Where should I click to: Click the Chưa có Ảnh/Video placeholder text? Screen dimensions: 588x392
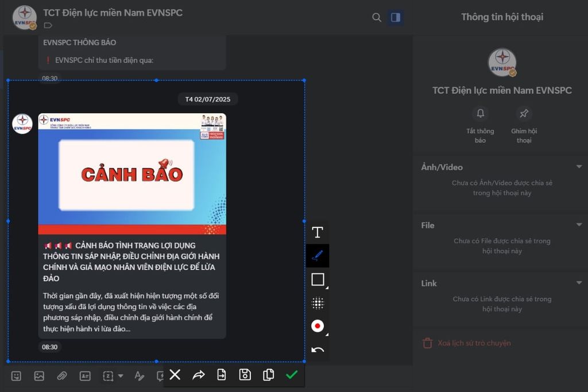502,188
